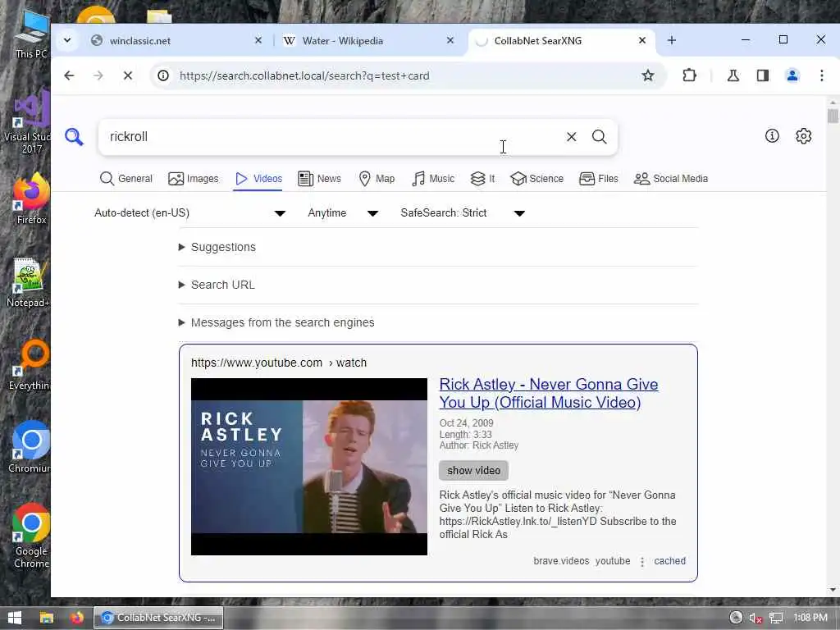Open the extensions puzzle icon
The width and height of the screenshot is (840, 630).
(689, 75)
